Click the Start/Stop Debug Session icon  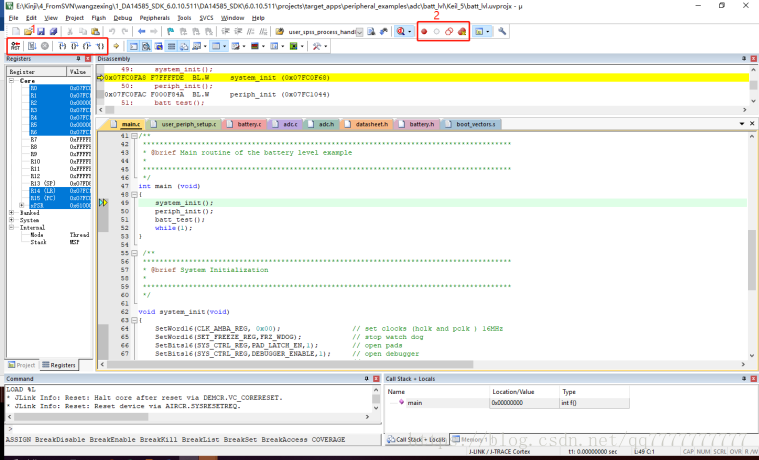pyautogui.click(x=400, y=31)
